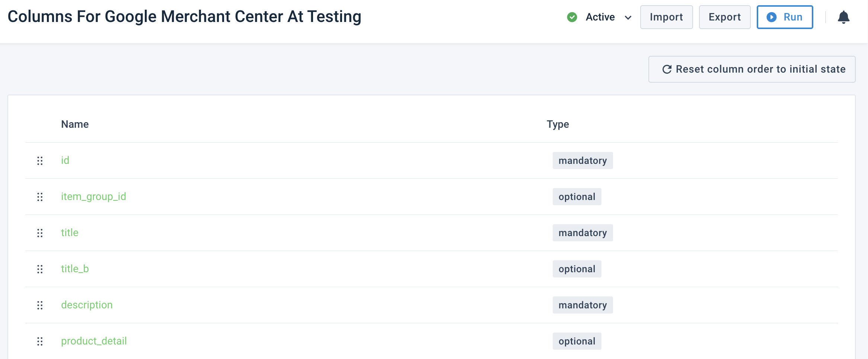
Task: Click the notification bell icon
Action: (844, 17)
